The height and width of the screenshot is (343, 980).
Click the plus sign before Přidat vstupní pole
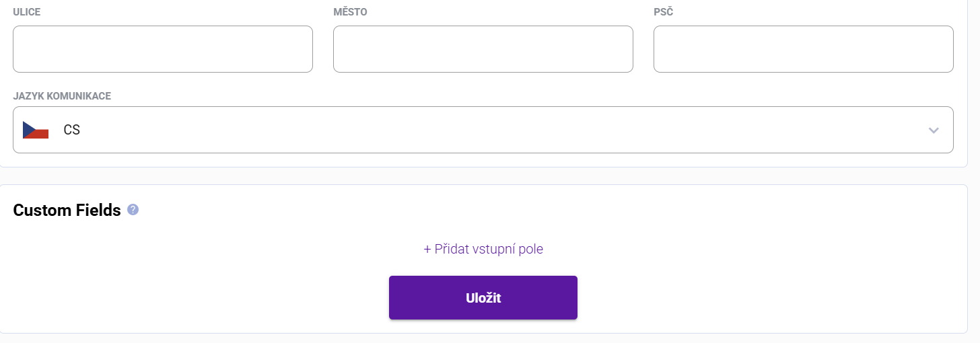(427, 249)
